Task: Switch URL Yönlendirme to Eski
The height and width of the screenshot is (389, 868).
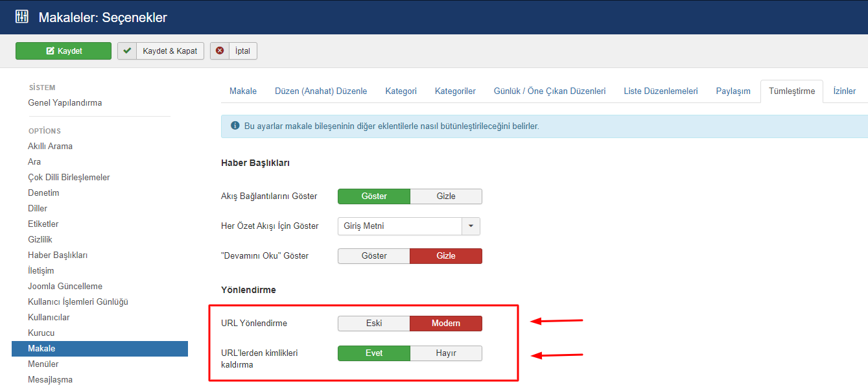Action: [374, 324]
